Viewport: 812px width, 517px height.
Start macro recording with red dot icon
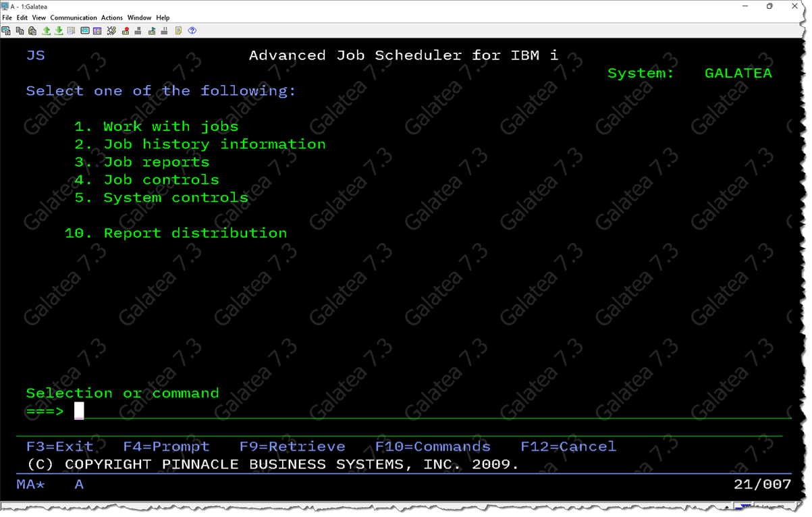pyautogui.click(x=125, y=30)
